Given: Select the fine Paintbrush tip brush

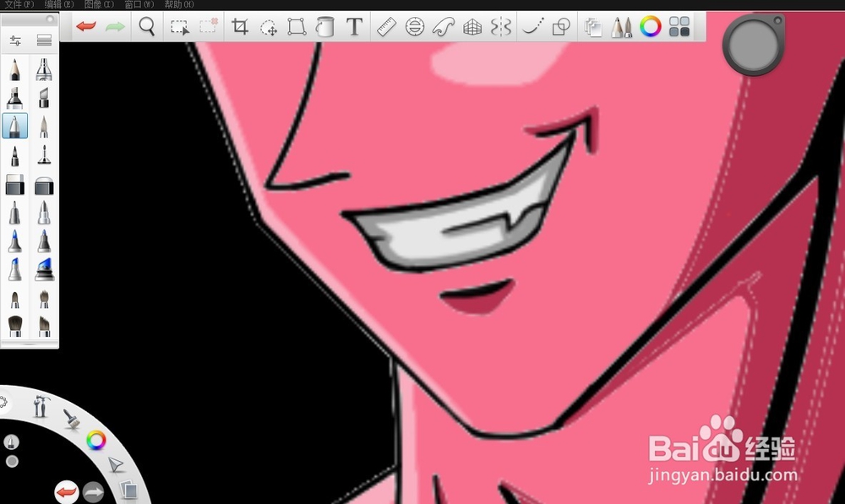Looking at the screenshot, I should [x=44, y=127].
